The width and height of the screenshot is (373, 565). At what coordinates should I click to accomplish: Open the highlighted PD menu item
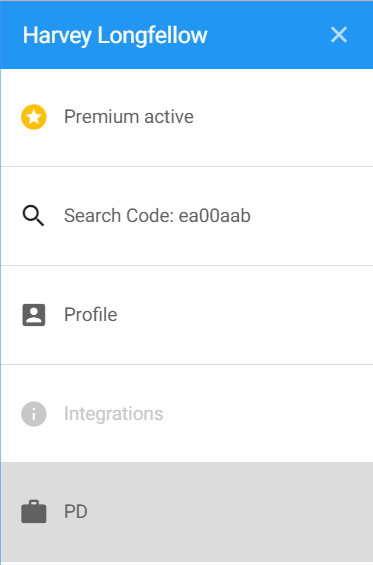tap(187, 512)
